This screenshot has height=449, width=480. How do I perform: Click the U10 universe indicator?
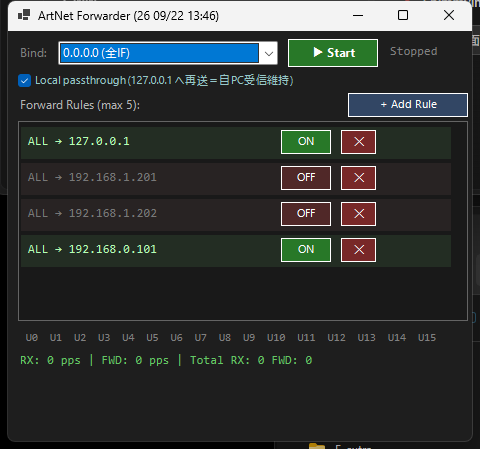tap(276, 338)
